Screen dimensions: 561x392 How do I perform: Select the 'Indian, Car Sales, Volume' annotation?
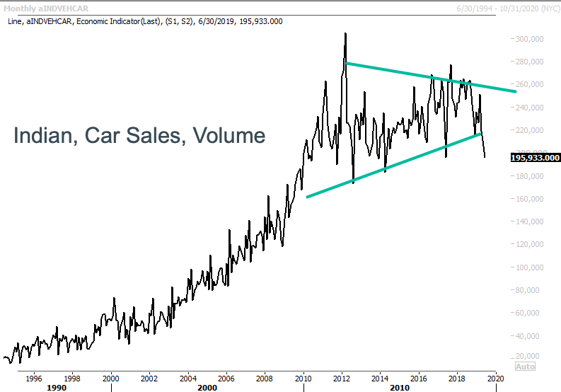pyautogui.click(x=139, y=135)
